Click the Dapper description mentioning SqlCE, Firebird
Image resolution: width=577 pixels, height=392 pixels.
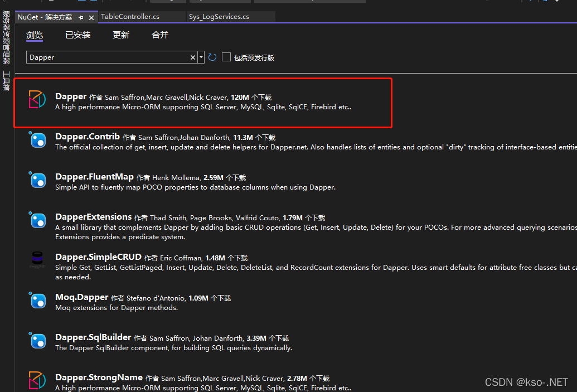coord(203,107)
